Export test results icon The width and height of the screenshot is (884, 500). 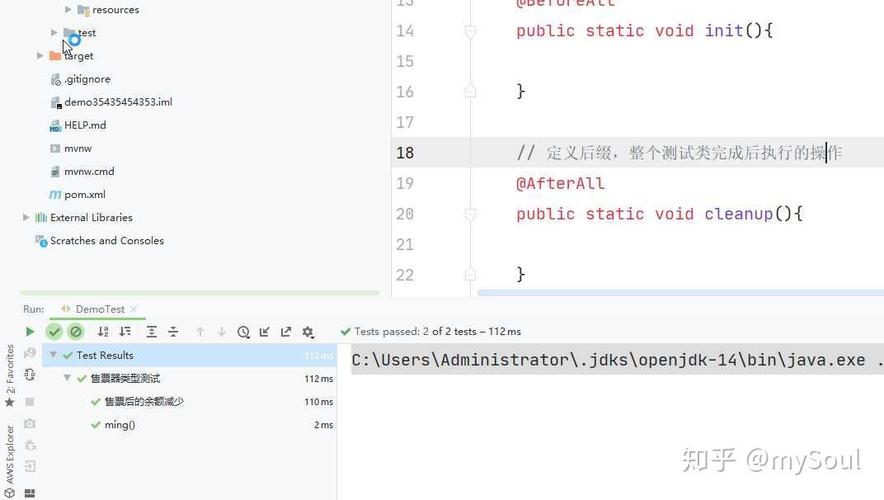(286, 331)
